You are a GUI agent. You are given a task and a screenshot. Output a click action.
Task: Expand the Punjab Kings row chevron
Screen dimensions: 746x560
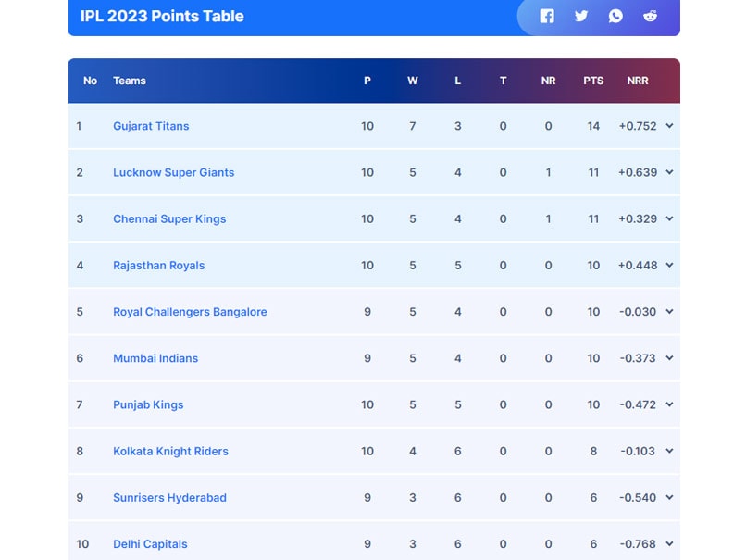point(669,404)
